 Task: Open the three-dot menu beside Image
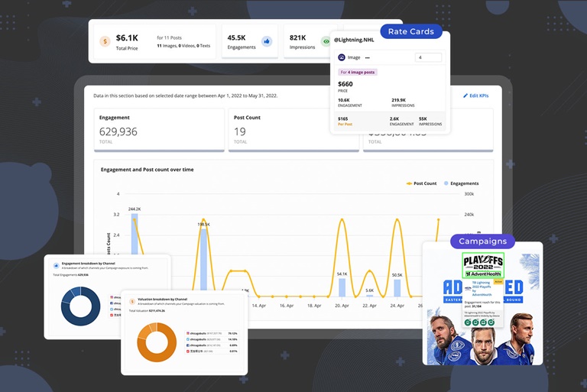point(367,57)
